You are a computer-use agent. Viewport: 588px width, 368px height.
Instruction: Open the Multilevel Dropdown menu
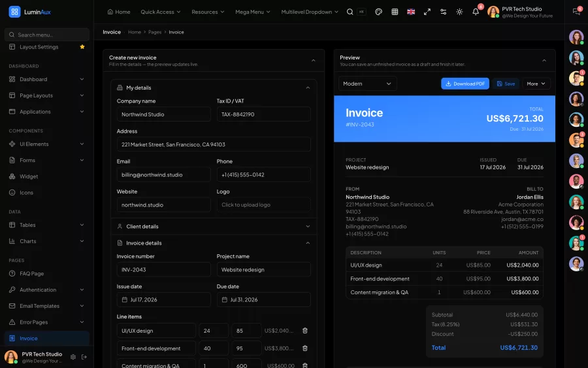(310, 12)
